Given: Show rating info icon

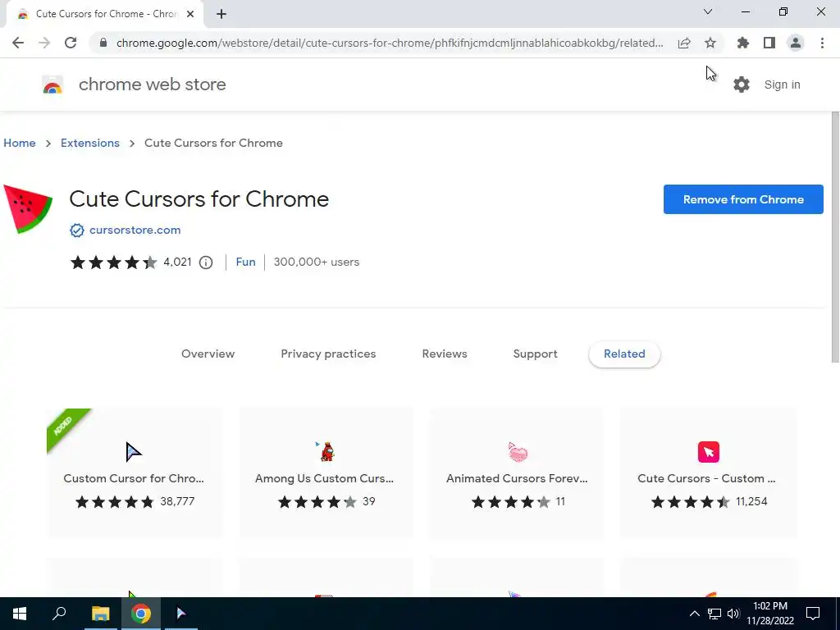Looking at the screenshot, I should 206,262.
